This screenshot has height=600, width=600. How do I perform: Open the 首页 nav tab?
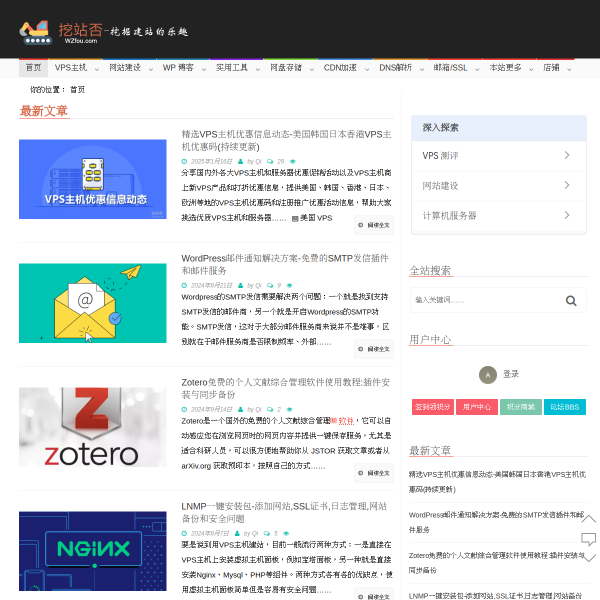point(33,68)
